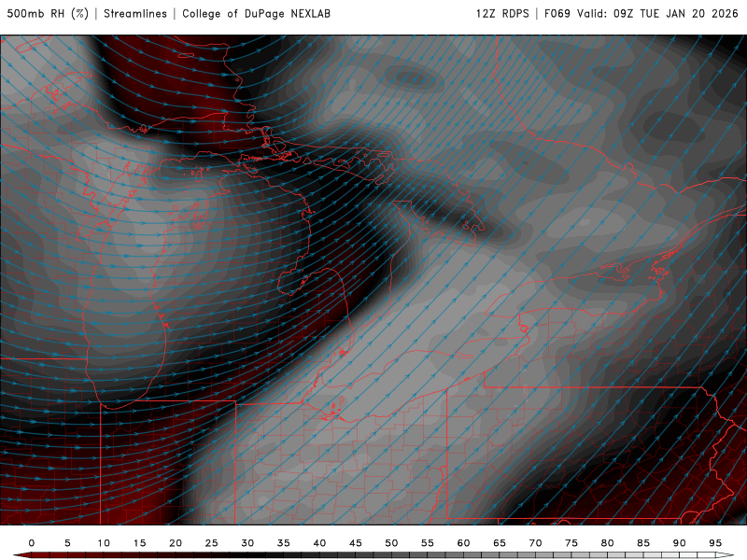Click the color scale label "10"
Viewport: 747px width, 560px height.
pos(104,543)
